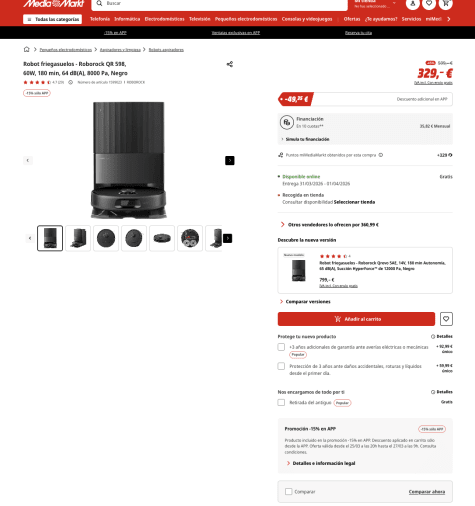Open the share icon next to product title

pyautogui.click(x=230, y=64)
